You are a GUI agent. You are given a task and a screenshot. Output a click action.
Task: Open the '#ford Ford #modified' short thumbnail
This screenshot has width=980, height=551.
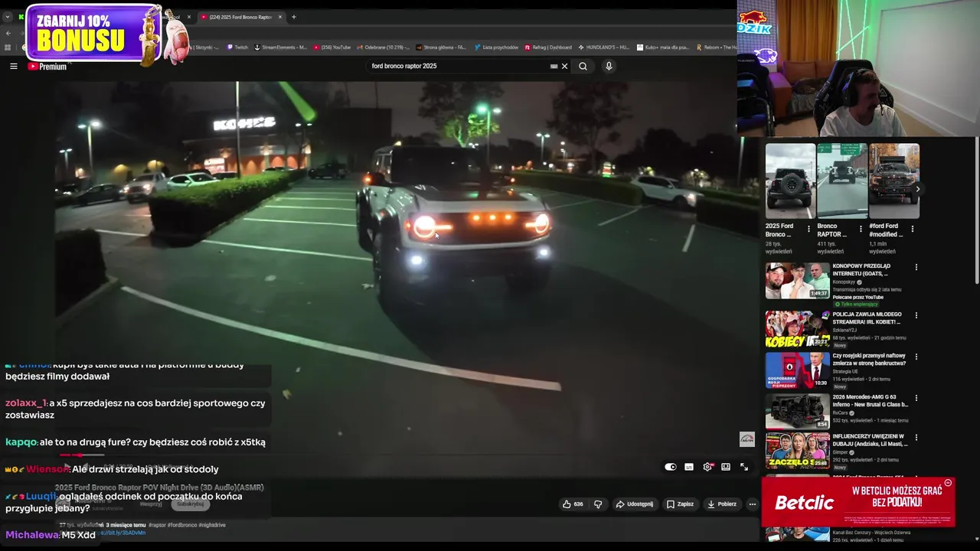tap(894, 181)
